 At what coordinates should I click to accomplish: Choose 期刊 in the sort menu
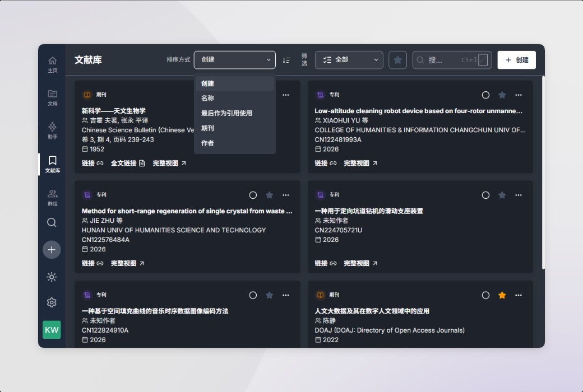click(x=235, y=128)
